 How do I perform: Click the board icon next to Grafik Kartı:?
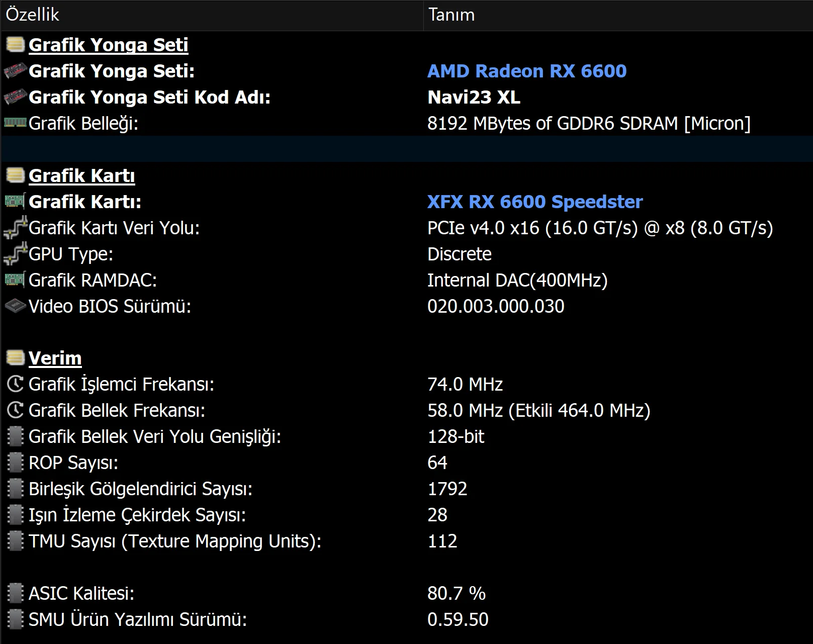click(15, 202)
